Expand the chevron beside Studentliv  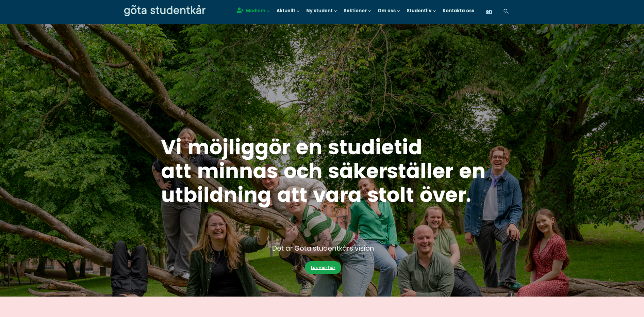click(x=434, y=11)
